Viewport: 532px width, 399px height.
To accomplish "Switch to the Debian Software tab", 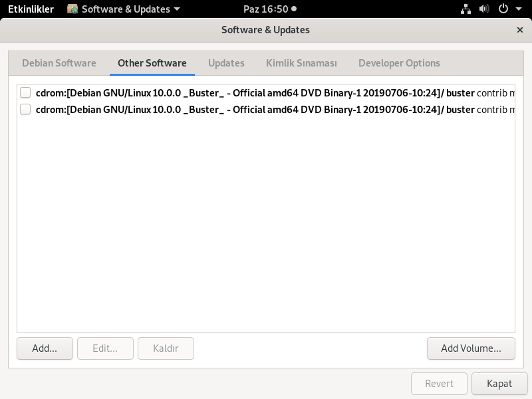I will (59, 63).
